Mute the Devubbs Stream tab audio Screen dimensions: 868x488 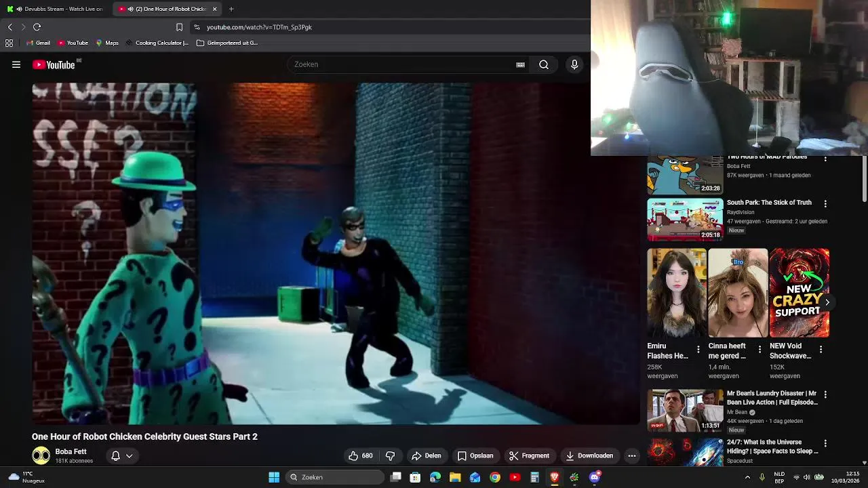coord(19,9)
